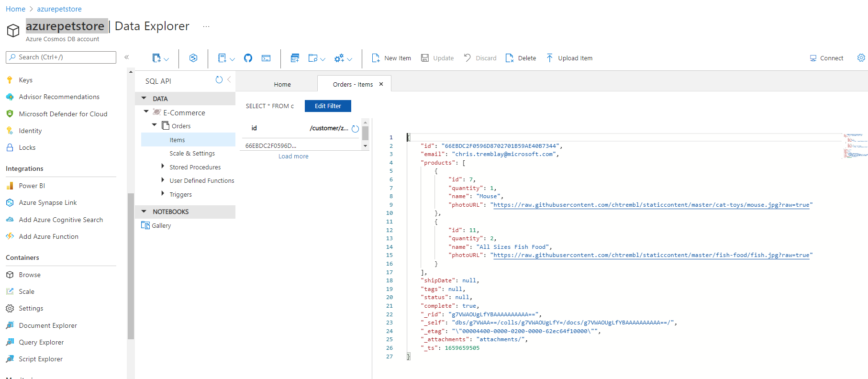Open dropdown arrow next to New Container
868x379 pixels.
point(167,59)
